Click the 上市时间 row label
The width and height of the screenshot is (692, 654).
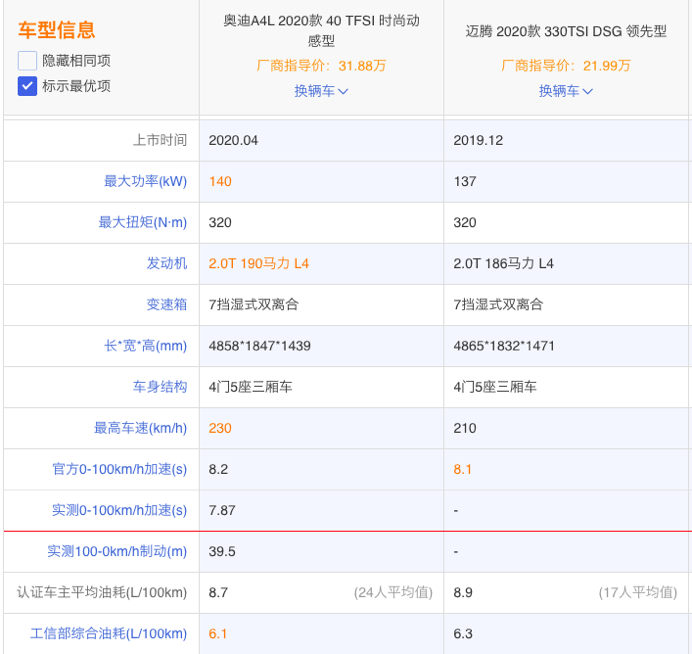tap(160, 140)
